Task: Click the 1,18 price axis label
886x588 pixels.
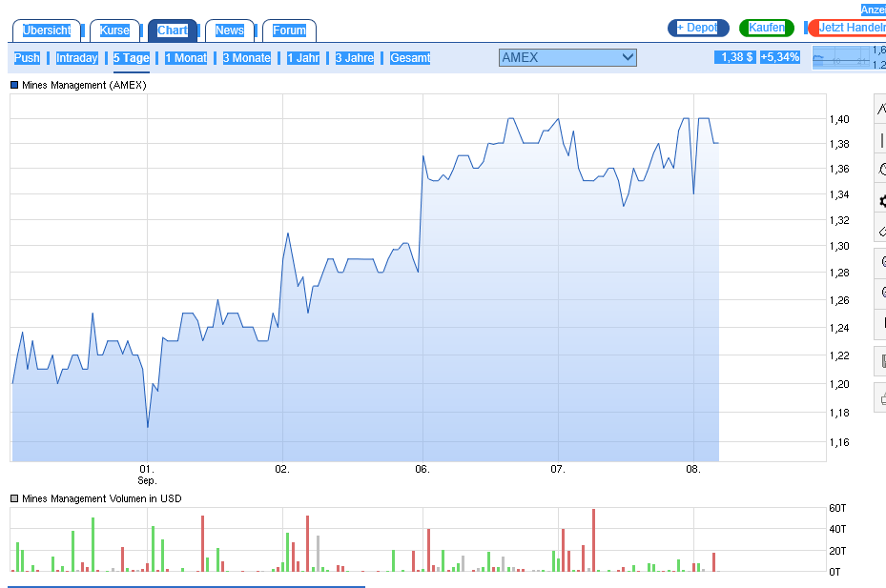Action: (x=839, y=413)
